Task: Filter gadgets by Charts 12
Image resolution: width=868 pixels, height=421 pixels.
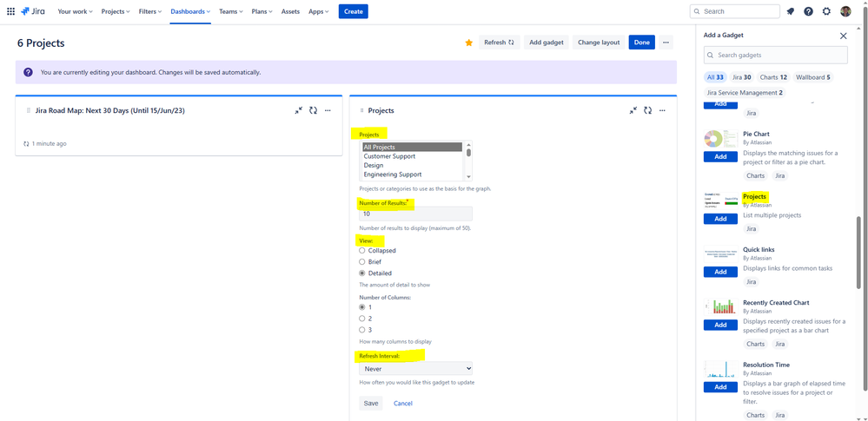Action: (x=773, y=77)
